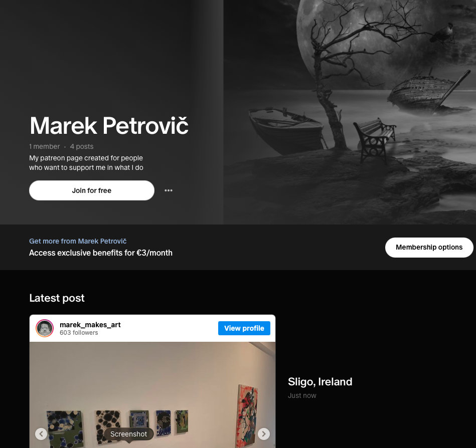Open the three-dot more options menu
Screen dimensions: 476x448
coord(169,190)
